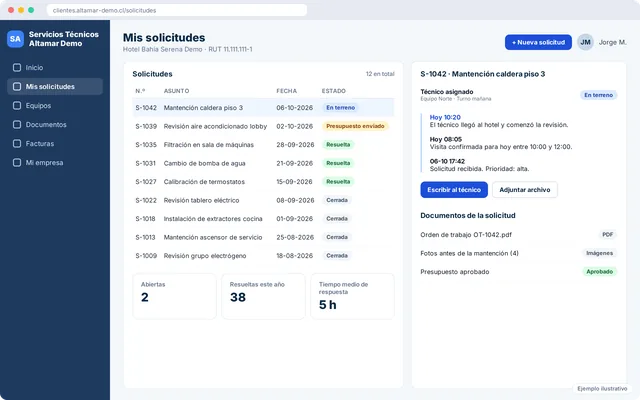Click the En terreno badge in detail panel

coord(598,95)
